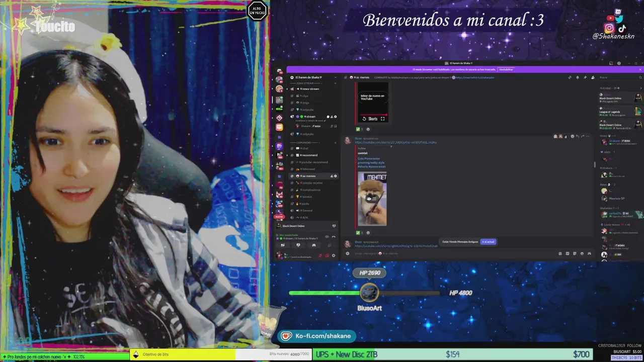Open the comida-recetas channel
Screen dimensions: 644x362
click(311, 183)
